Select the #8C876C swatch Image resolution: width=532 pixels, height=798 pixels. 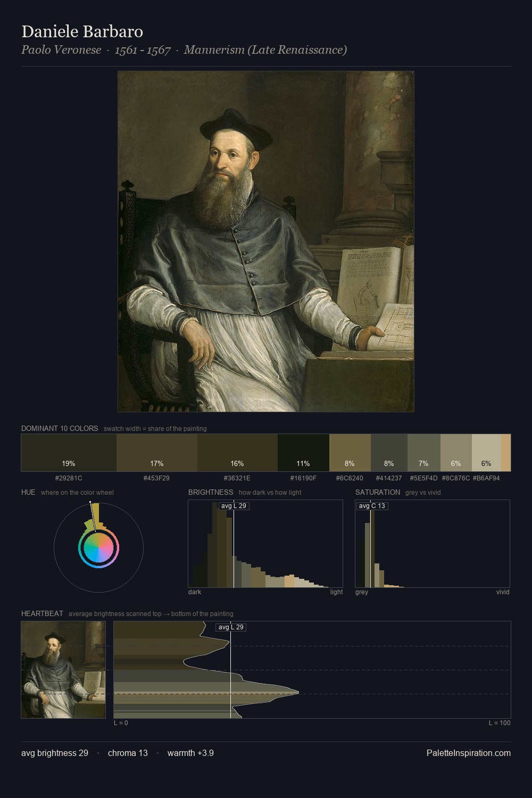pos(456,453)
